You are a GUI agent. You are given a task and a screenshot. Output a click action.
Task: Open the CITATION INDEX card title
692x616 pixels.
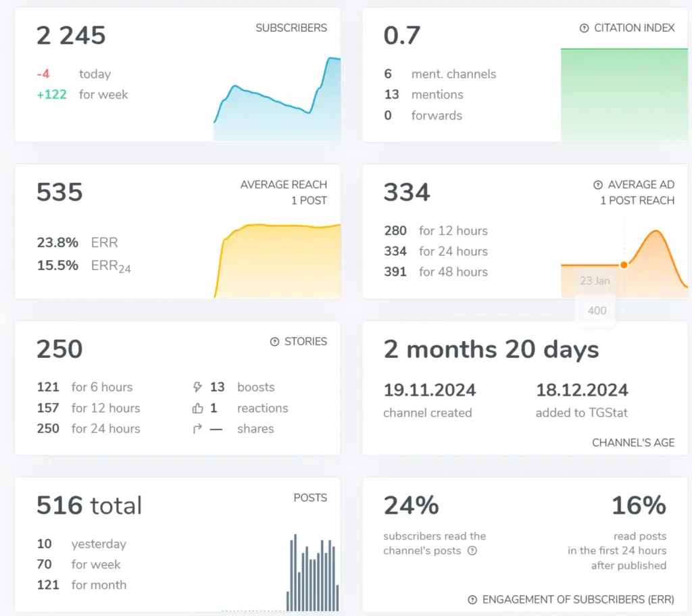tap(634, 28)
